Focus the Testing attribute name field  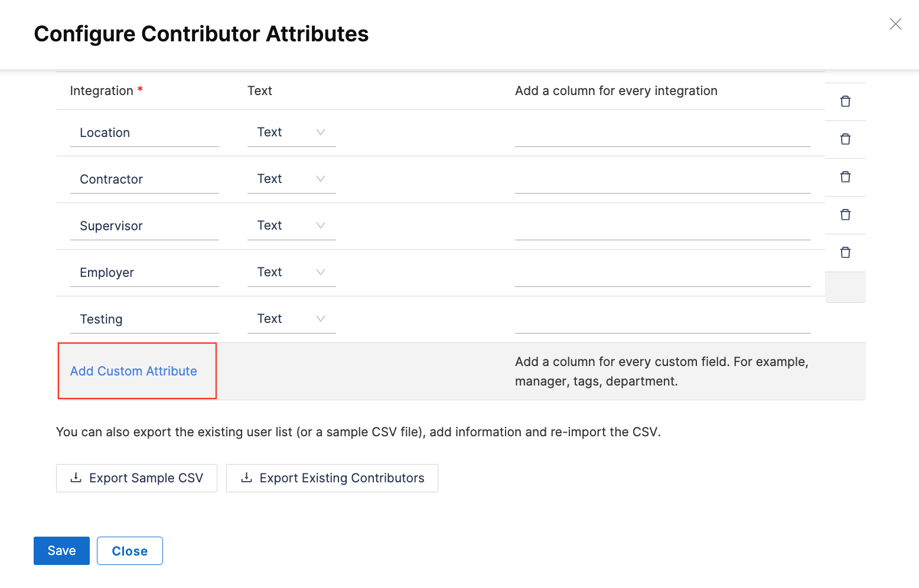[x=144, y=319]
